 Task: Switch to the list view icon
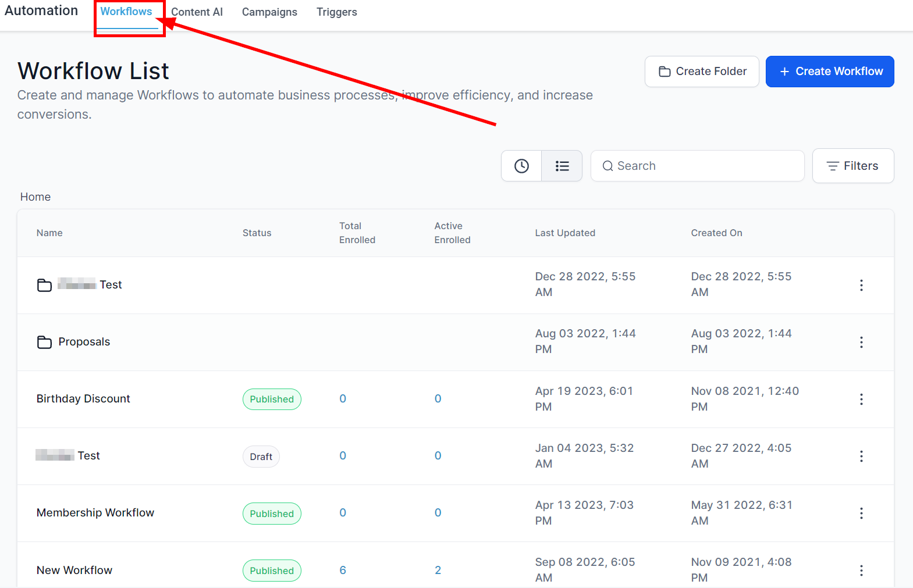coord(562,166)
